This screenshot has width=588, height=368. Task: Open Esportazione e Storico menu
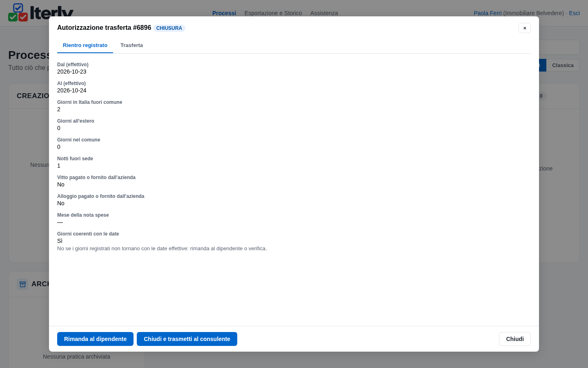point(273,13)
